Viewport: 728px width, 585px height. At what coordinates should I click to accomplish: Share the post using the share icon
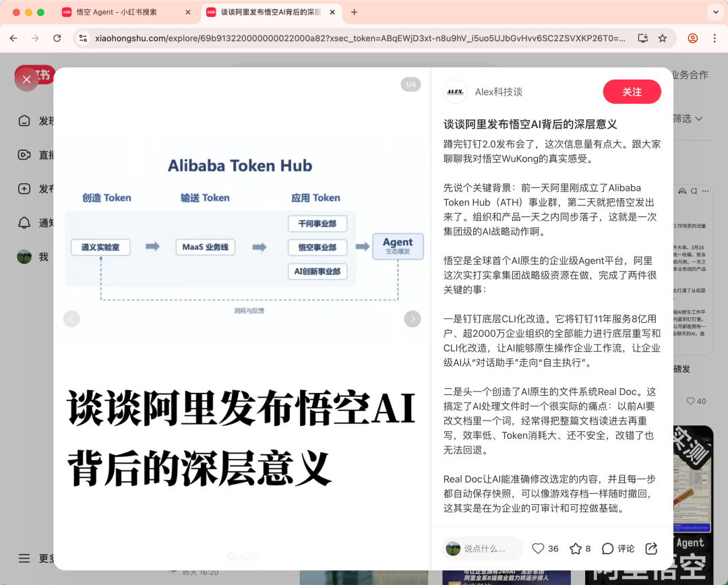tap(650, 549)
